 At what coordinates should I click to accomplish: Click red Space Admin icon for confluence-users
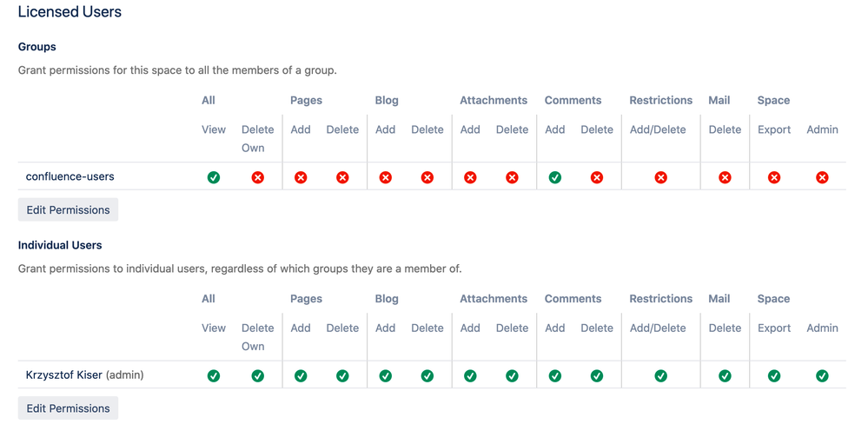(x=822, y=177)
